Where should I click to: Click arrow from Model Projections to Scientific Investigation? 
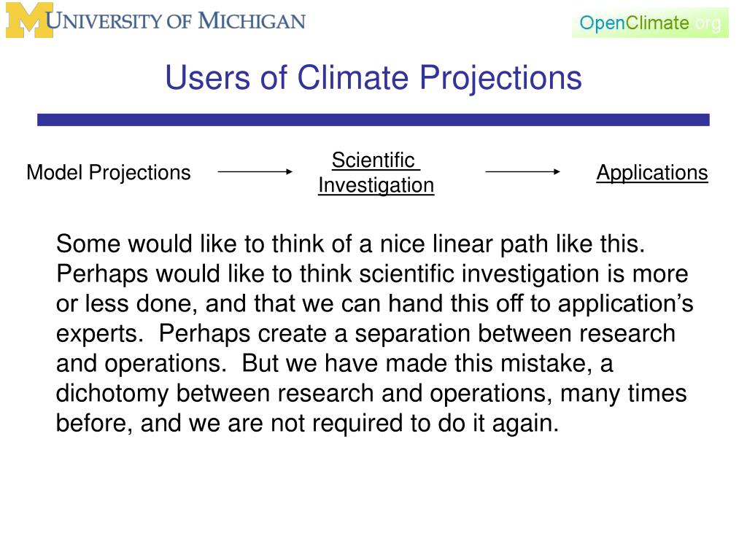[x=255, y=171]
